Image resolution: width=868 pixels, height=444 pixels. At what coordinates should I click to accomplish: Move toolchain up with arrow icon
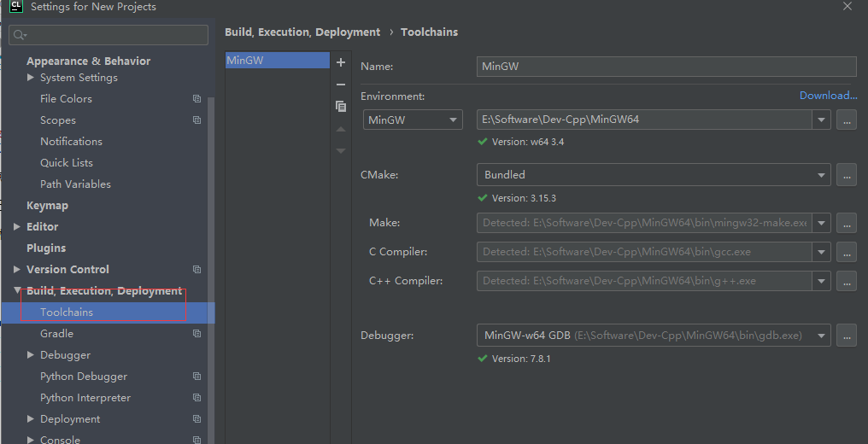pos(340,129)
